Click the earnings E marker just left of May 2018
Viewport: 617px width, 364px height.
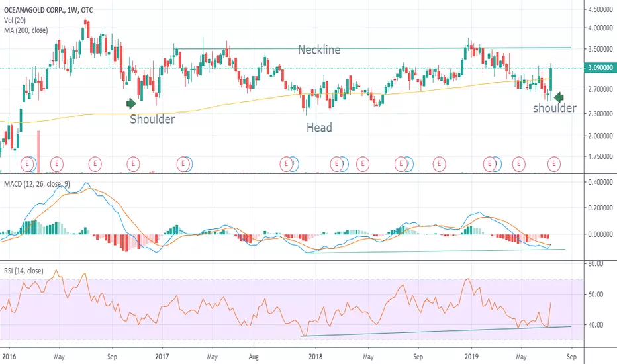tap(362, 163)
